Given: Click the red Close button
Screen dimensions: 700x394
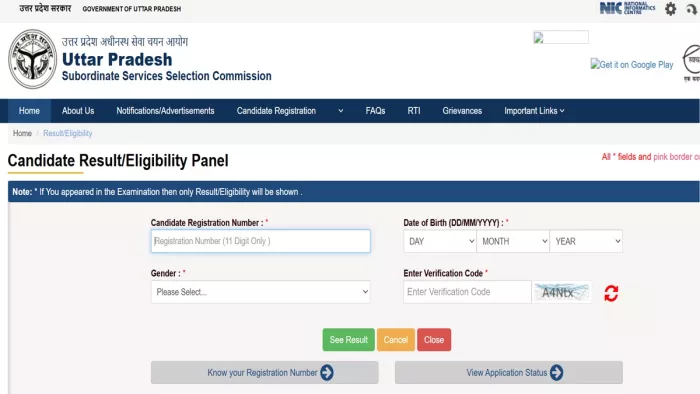Looking at the screenshot, I should click(434, 340).
